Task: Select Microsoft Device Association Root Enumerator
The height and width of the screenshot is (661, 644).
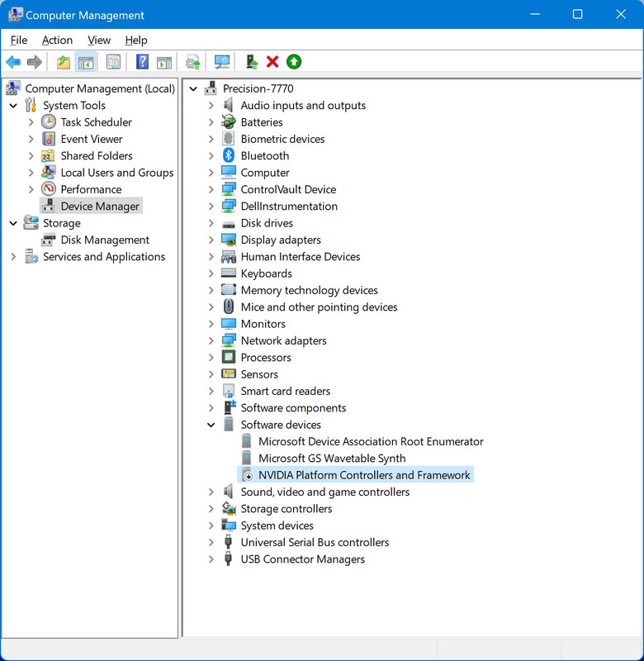Action: pos(371,441)
